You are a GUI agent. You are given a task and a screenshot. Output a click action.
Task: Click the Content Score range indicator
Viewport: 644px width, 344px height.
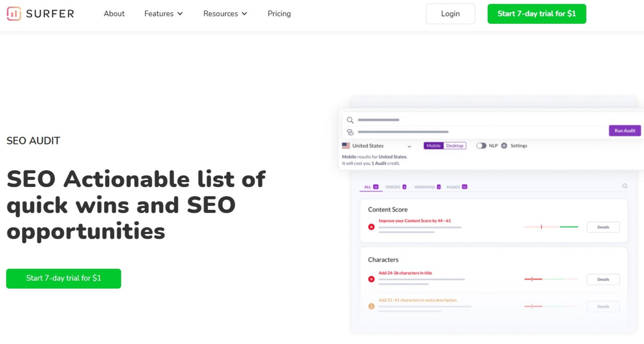tap(551, 226)
